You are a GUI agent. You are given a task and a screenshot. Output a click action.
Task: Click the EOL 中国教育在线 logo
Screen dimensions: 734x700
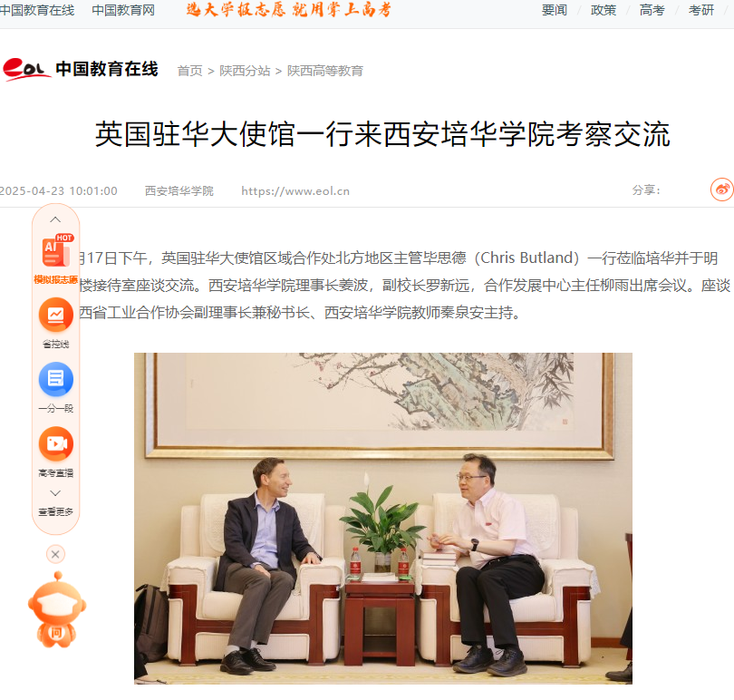[x=81, y=69]
